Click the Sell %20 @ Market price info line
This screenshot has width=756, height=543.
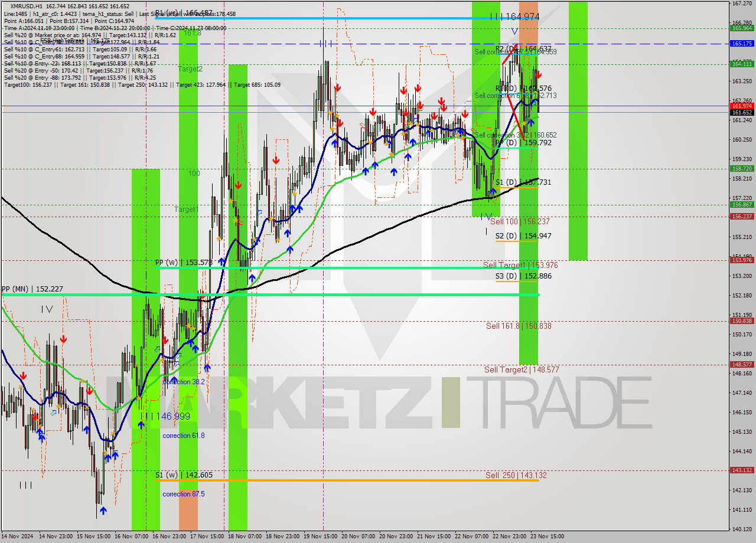point(90,35)
